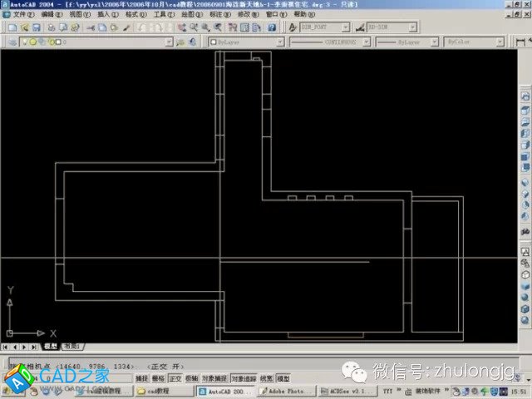
Task: Click the Open file icon
Action: click(25, 27)
